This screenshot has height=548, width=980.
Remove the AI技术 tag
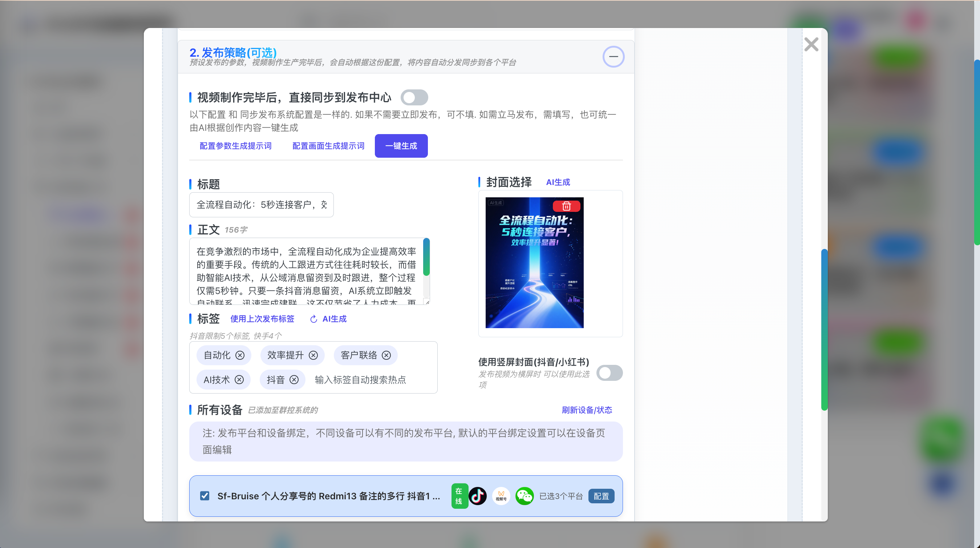coord(239,379)
